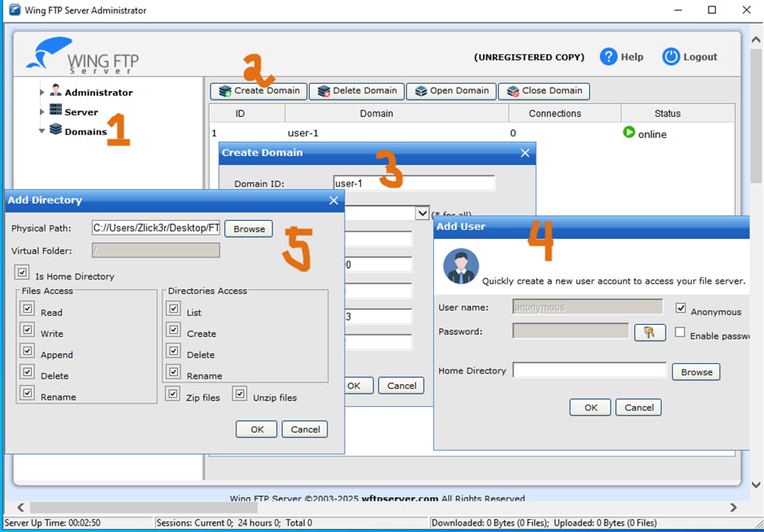Click the Logout power icon
This screenshot has height=532, width=764.
coord(671,57)
